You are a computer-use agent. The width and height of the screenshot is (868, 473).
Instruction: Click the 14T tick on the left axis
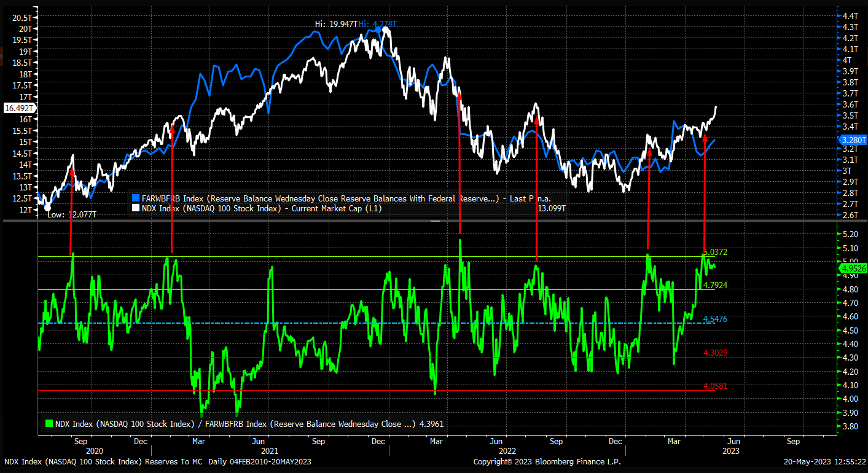coord(25,165)
